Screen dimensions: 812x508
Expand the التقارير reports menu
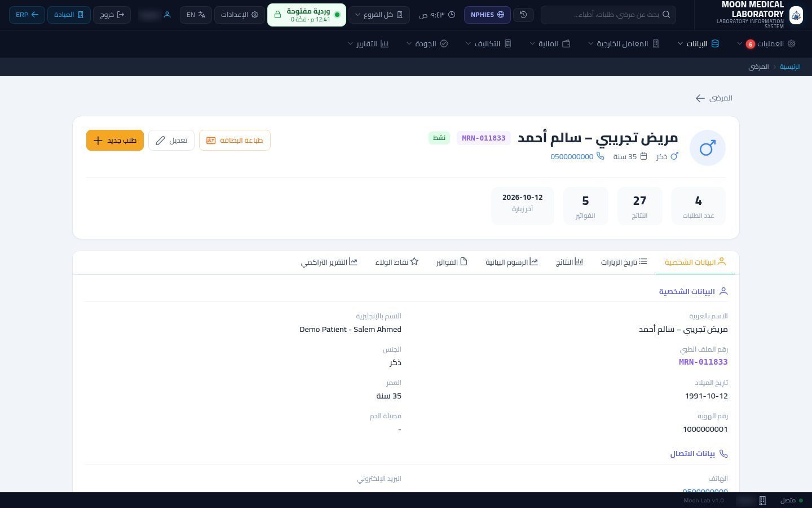368,43
